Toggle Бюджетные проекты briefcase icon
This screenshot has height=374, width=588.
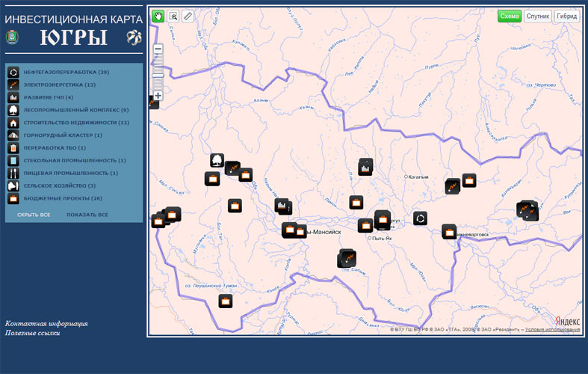pyautogui.click(x=13, y=199)
